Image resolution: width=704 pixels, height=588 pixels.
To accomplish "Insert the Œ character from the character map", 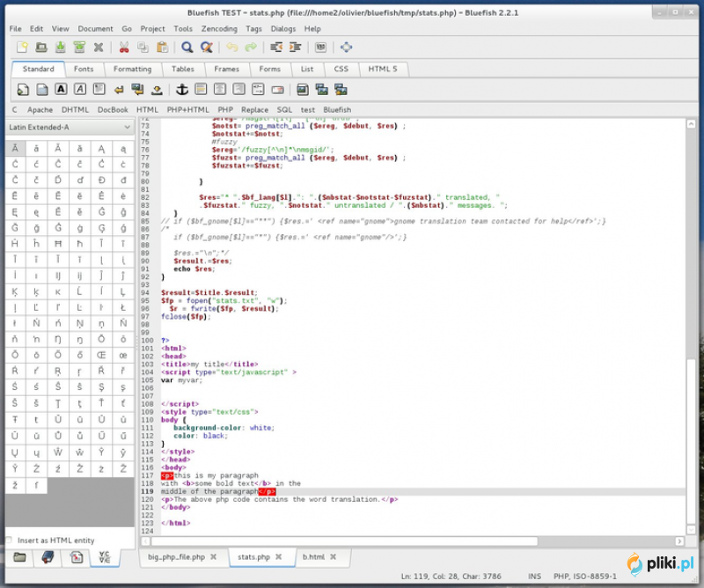I will [x=101, y=356].
